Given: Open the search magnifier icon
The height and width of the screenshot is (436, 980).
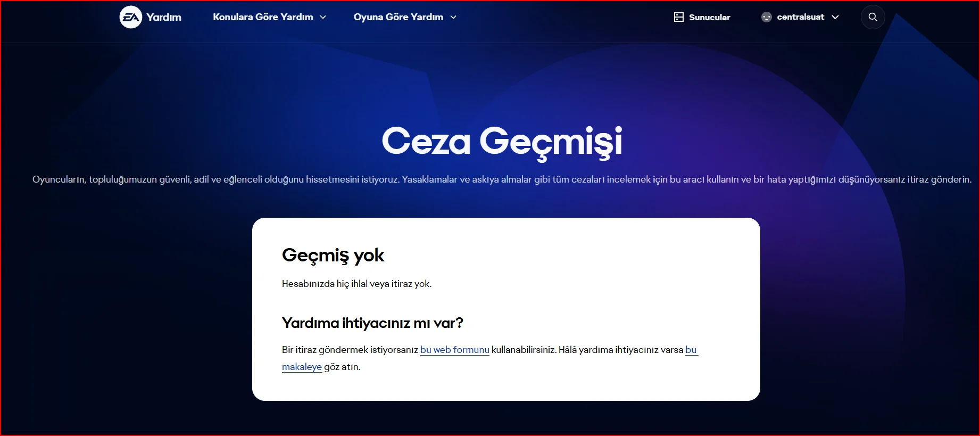Looking at the screenshot, I should (873, 17).
